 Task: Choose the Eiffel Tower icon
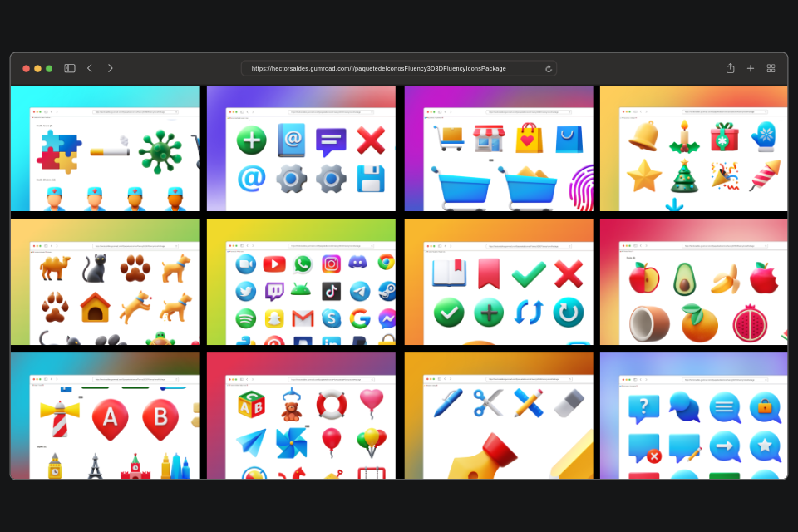95,465
